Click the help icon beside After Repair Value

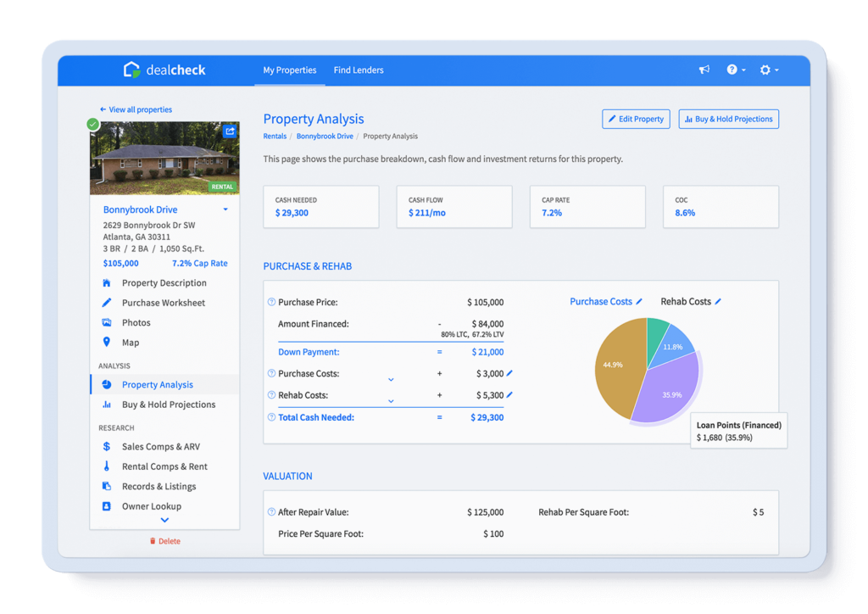click(x=271, y=512)
